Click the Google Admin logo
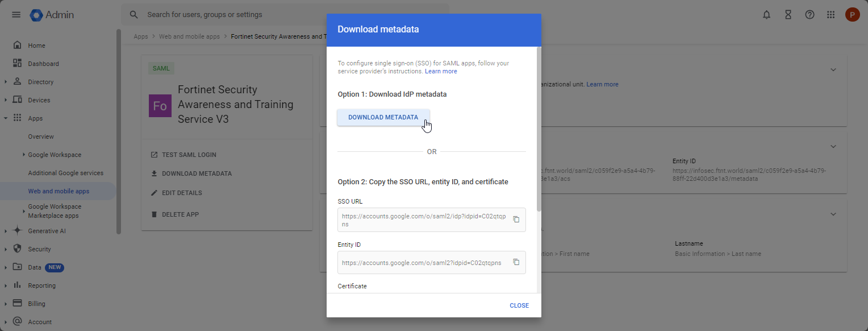This screenshot has height=331, width=868. (52, 15)
